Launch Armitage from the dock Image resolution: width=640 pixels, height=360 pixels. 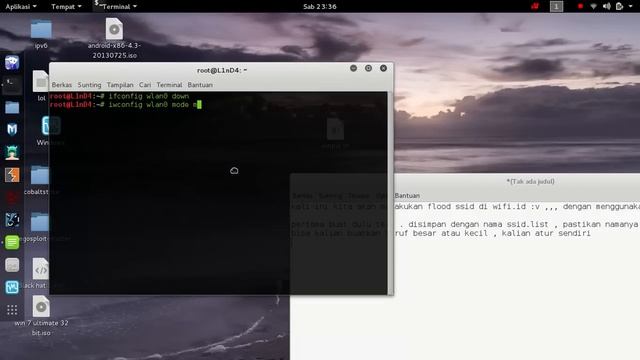tap(12, 152)
